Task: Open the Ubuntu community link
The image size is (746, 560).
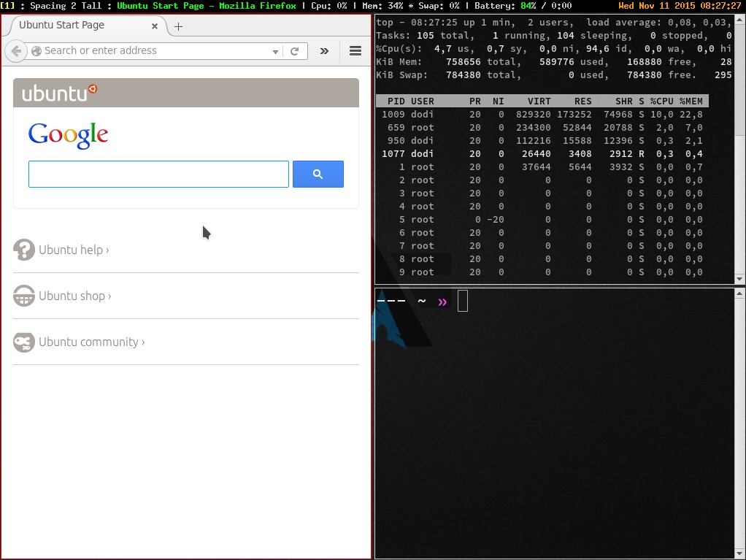Action: coord(92,342)
